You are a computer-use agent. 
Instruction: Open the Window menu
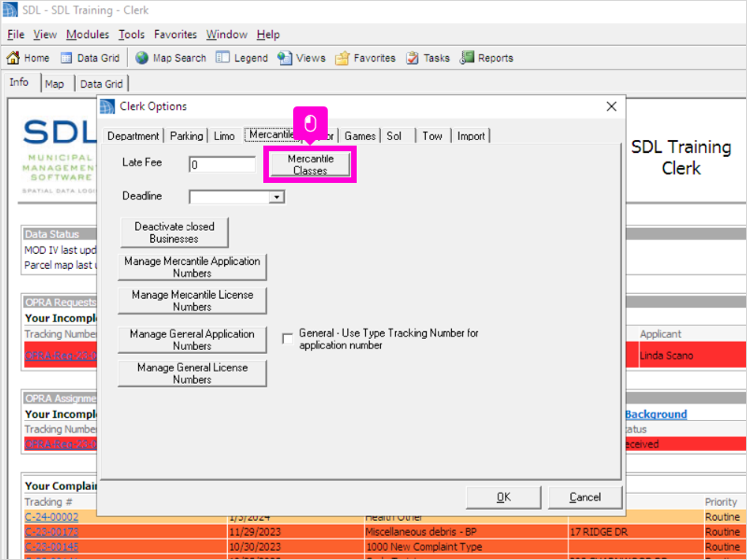tap(226, 35)
